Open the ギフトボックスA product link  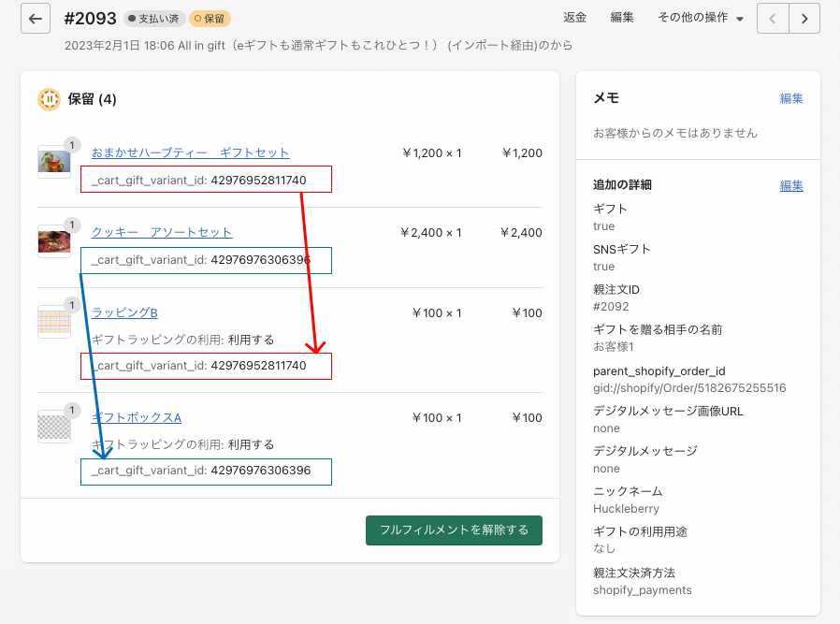pos(137,417)
